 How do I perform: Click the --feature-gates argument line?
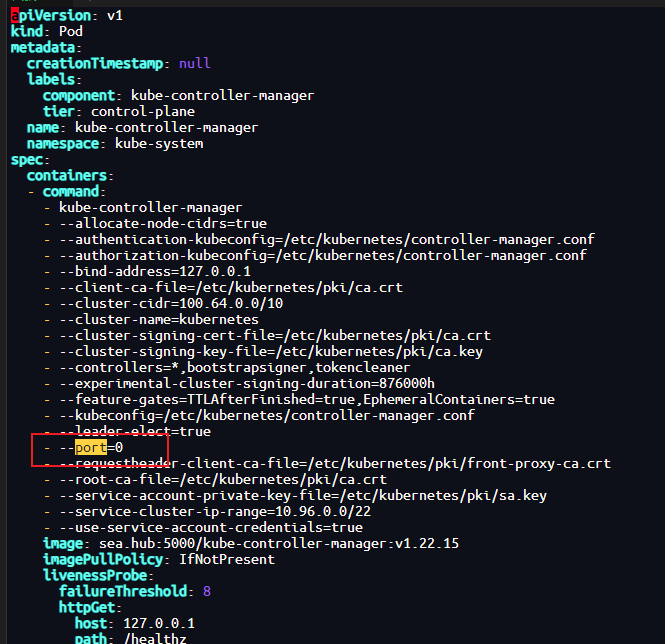(307, 399)
